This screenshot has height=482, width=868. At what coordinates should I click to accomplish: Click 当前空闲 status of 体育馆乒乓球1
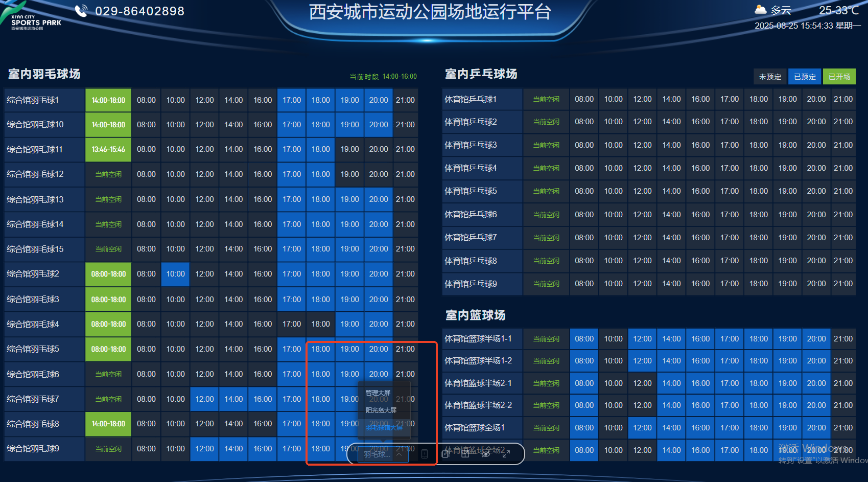pyautogui.click(x=546, y=99)
